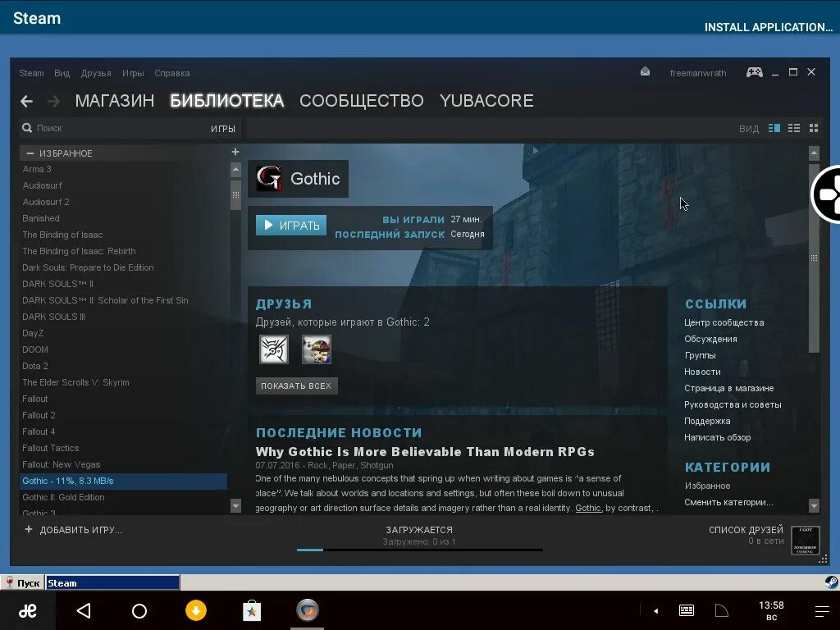Image resolution: width=840 pixels, height=630 pixels.
Task: Click details pane scroll down arrow
Action: coord(814,505)
